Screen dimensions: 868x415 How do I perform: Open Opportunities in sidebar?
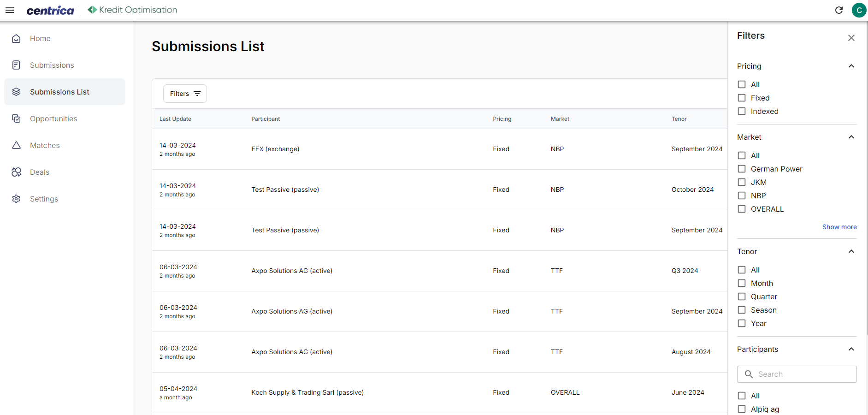[x=65, y=119]
